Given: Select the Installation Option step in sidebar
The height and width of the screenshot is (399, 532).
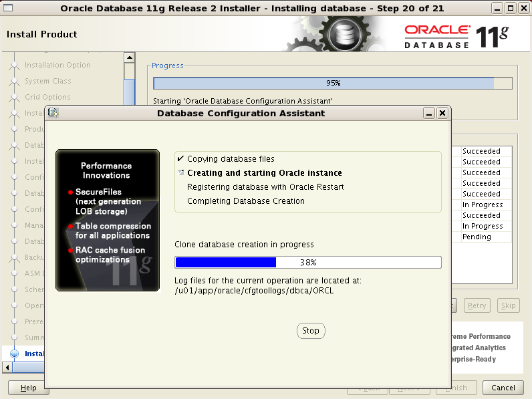Looking at the screenshot, I should point(57,65).
